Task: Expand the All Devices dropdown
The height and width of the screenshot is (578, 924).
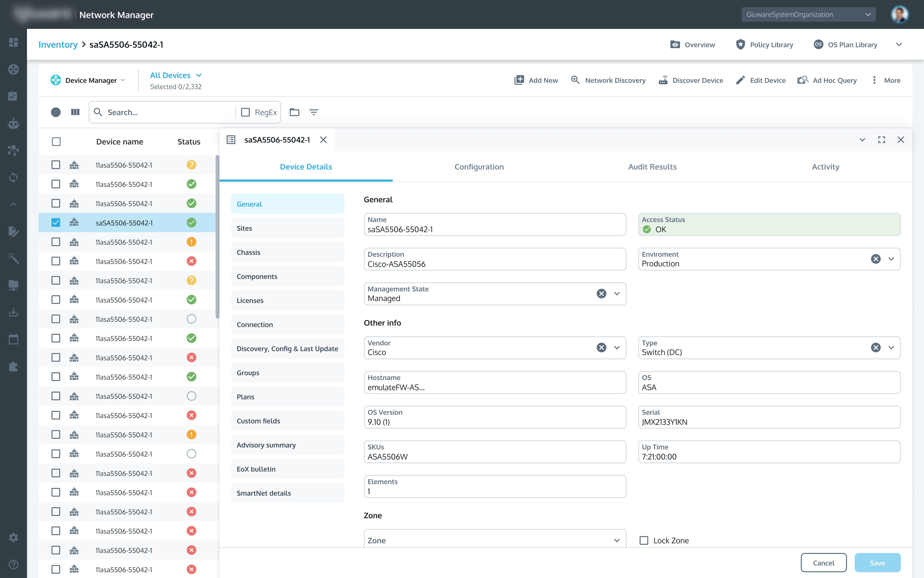Action: (x=176, y=75)
